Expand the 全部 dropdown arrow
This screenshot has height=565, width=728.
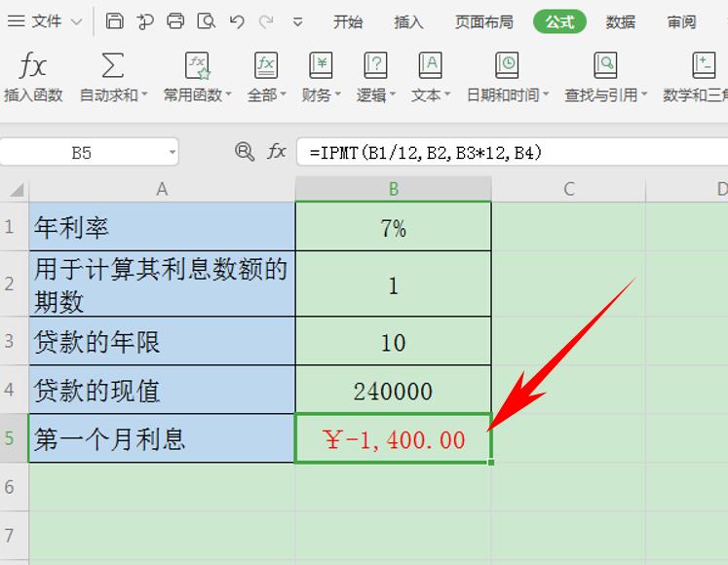(x=283, y=94)
